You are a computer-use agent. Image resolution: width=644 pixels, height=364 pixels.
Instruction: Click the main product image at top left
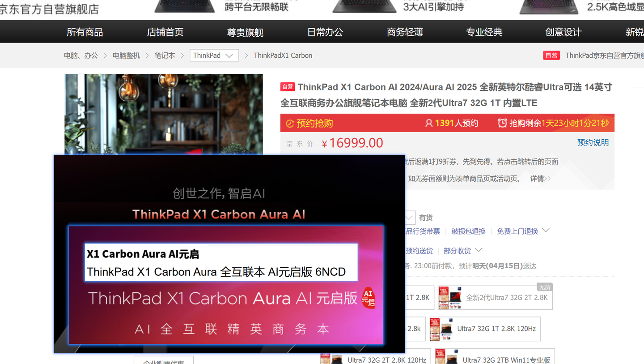click(164, 114)
